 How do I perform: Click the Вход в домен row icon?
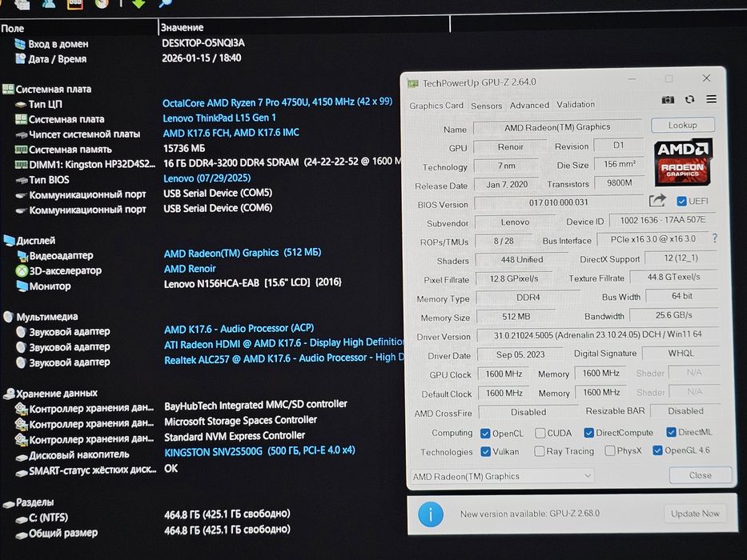point(20,44)
